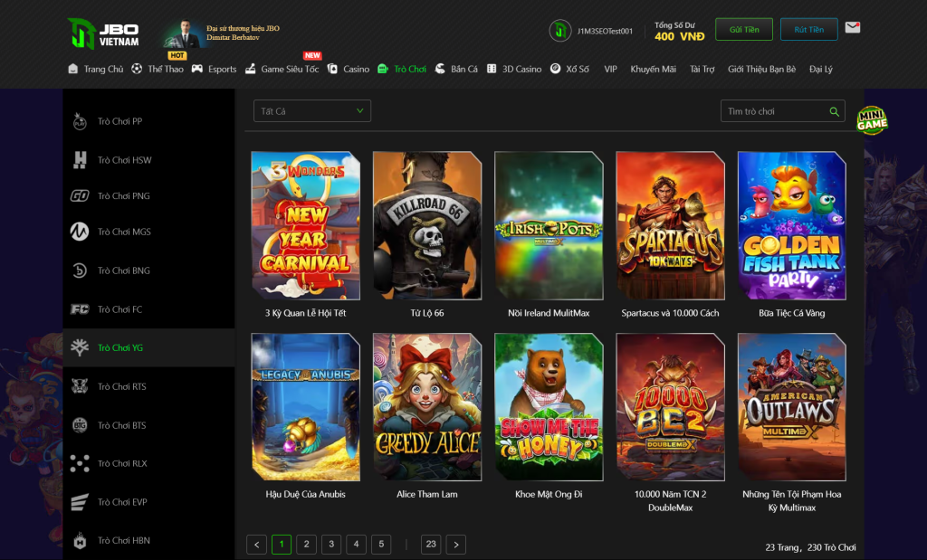The height and width of the screenshot is (560, 927).
Task: Open the Greedy Alice game thumbnail
Action: point(427,407)
